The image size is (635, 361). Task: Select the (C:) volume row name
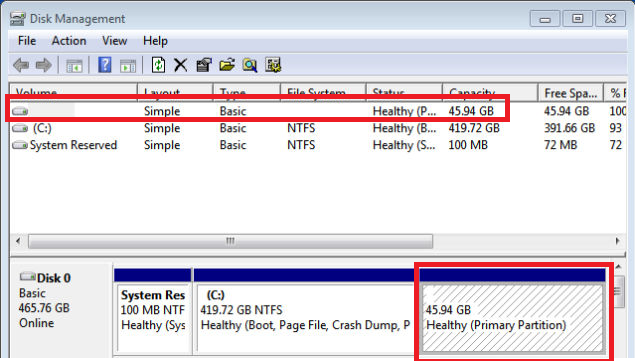tap(42, 128)
